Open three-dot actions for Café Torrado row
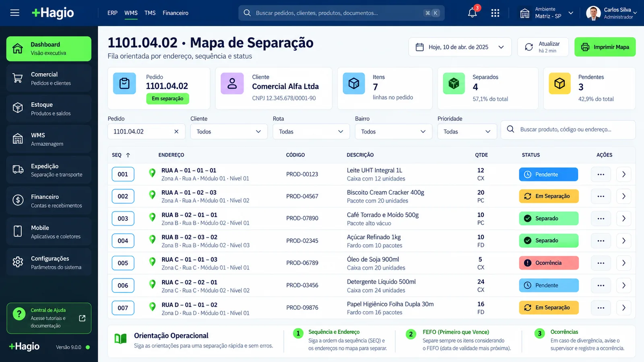This screenshot has width=644, height=362. 601,218
